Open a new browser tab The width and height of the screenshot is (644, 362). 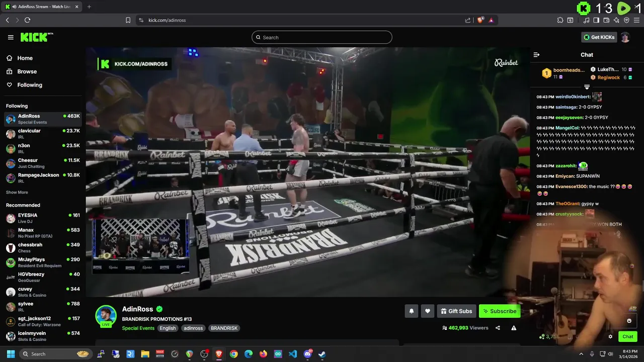click(89, 7)
